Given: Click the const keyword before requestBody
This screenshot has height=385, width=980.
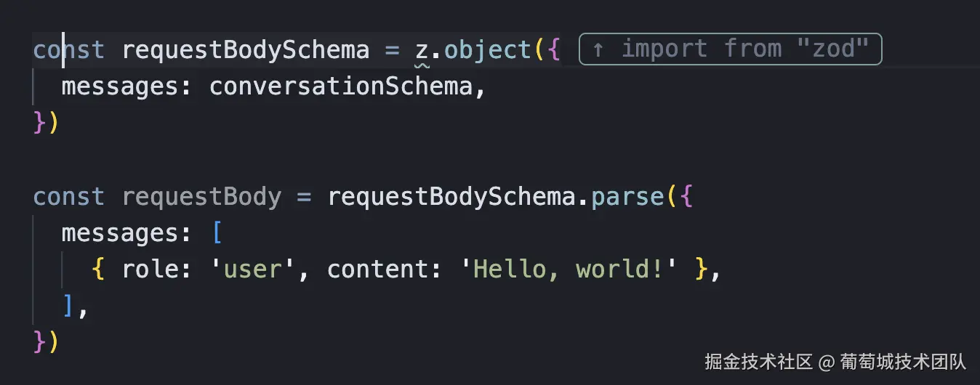Looking at the screenshot, I should tap(69, 197).
